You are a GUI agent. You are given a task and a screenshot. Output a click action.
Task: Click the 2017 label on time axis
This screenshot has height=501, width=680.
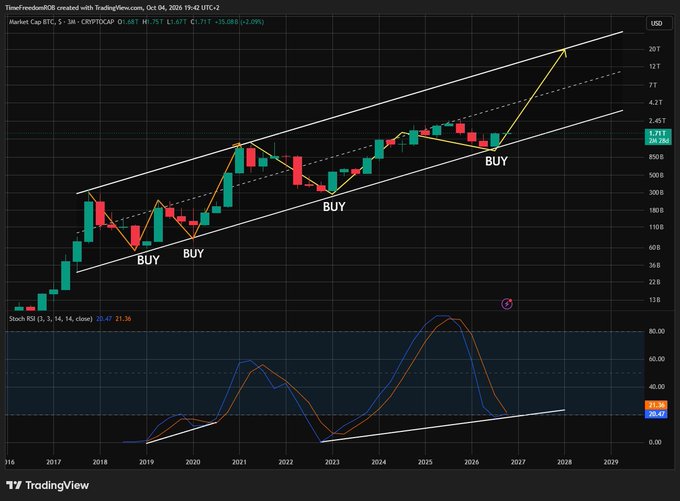(53, 462)
